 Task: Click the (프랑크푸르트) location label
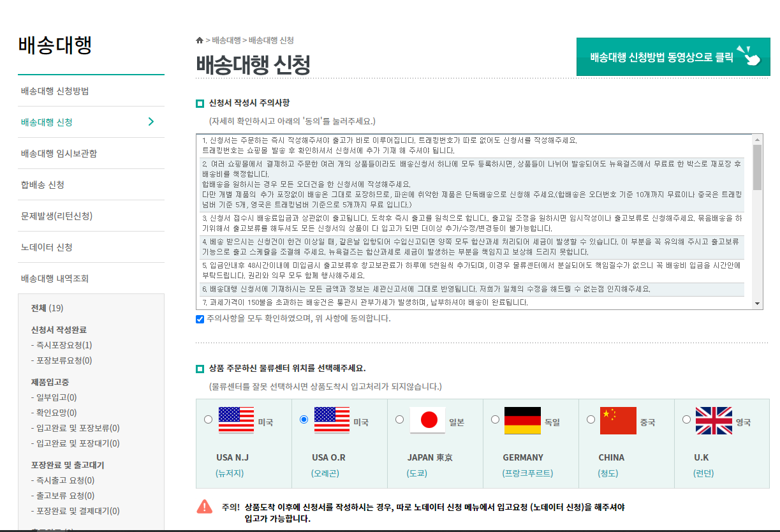click(x=527, y=473)
